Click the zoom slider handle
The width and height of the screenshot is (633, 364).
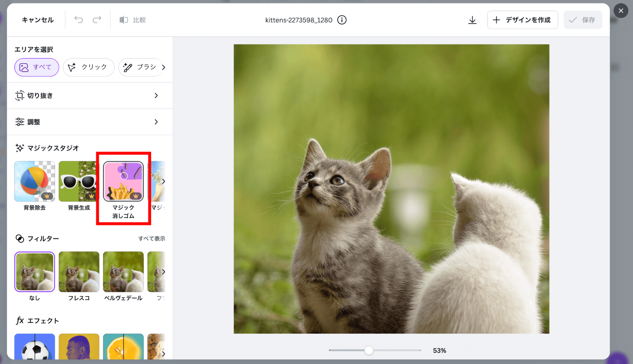coord(369,350)
